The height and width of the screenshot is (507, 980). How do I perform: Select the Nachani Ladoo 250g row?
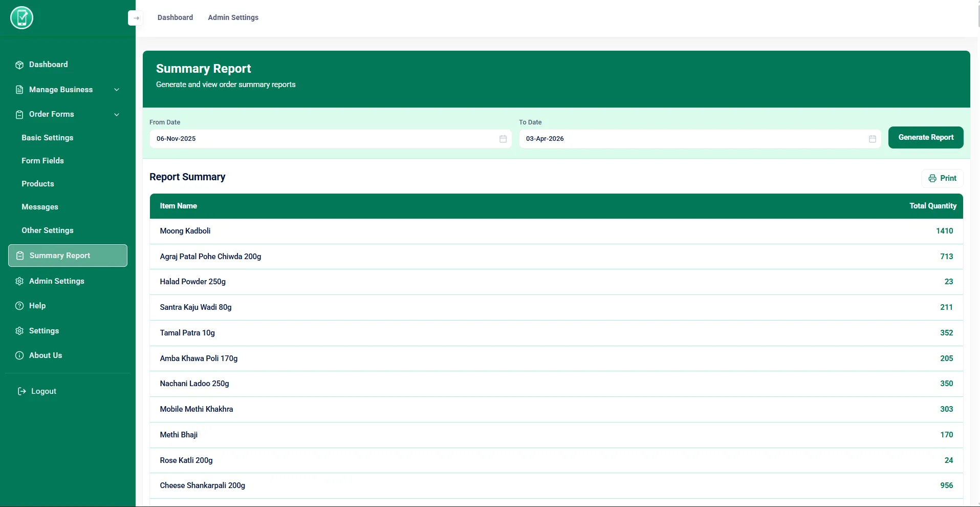556,384
